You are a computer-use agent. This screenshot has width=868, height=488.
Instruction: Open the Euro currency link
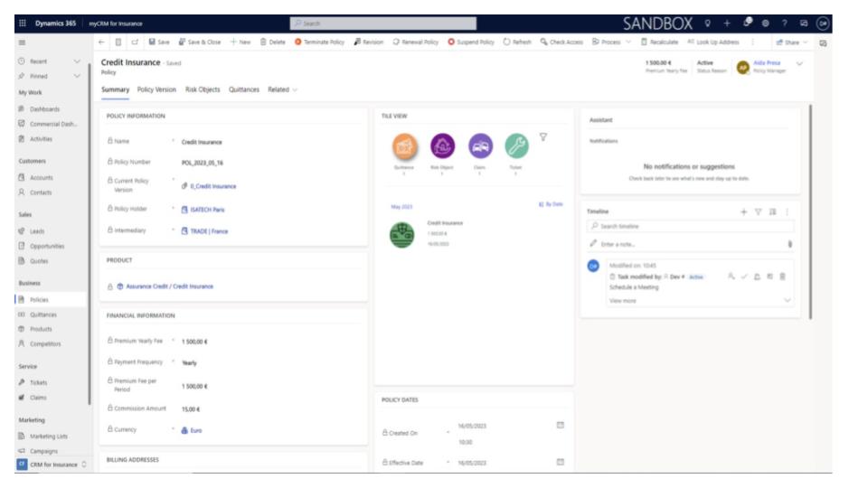(196, 430)
